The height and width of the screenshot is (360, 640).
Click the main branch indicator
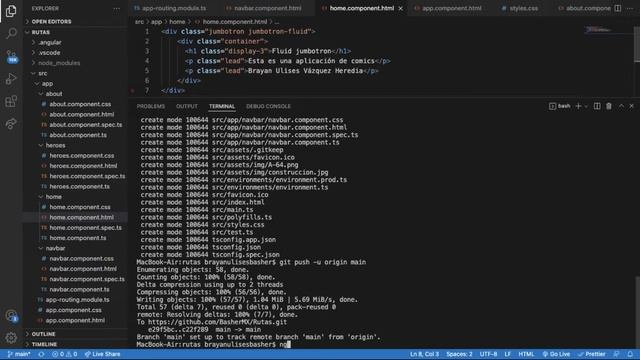tap(19, 354)
